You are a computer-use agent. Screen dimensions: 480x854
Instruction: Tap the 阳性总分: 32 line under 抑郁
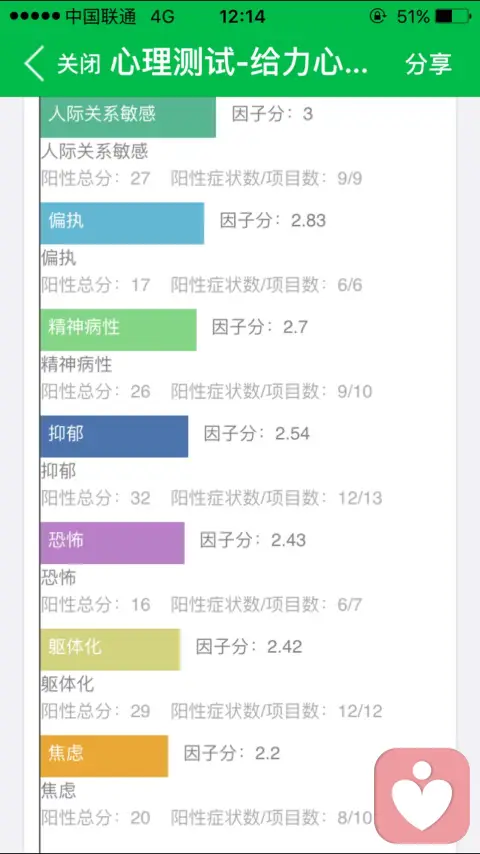point(96,498)
